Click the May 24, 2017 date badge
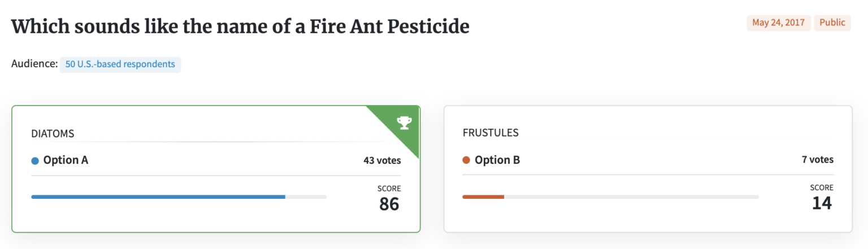The width and height of the screenshot is (868, 249). click(x=778, y=23)
